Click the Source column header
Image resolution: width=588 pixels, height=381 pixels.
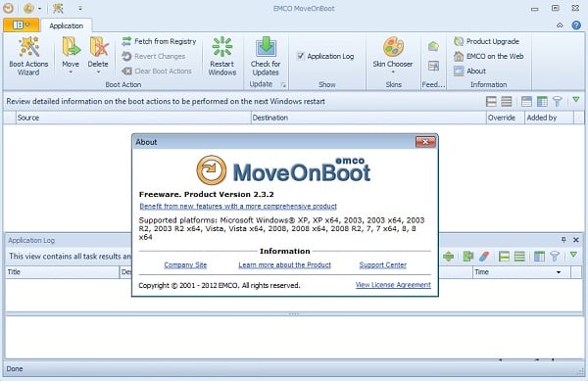133,118
